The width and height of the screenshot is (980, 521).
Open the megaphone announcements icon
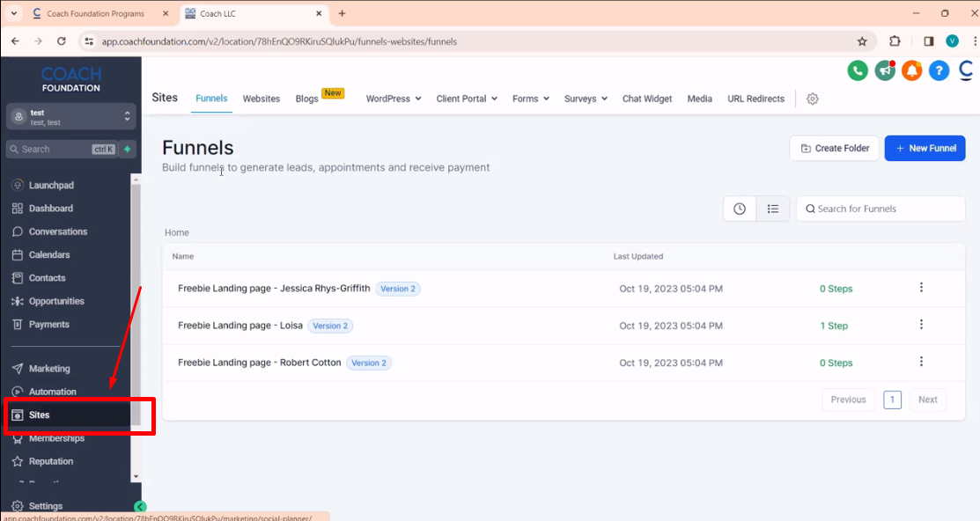885,70
